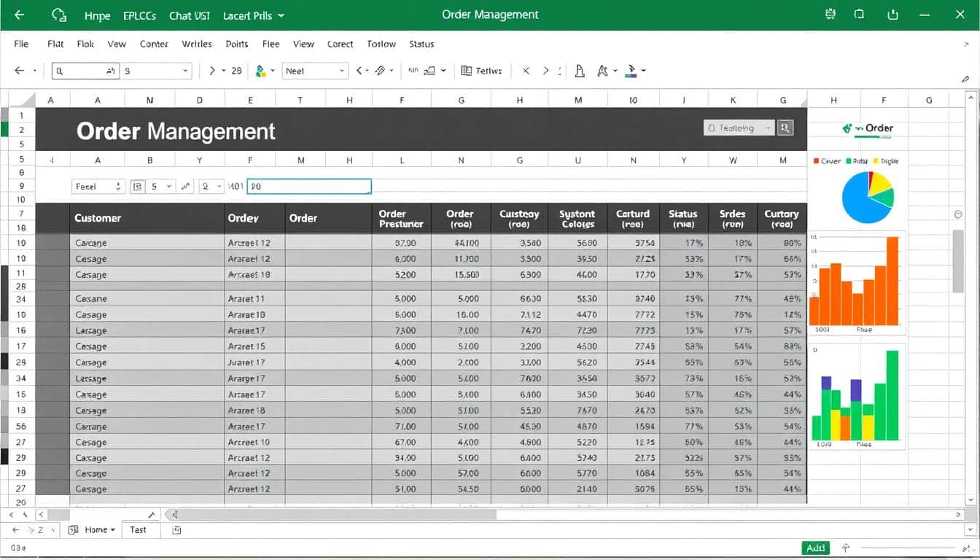Click the share/upload icon in title bar

892,15
